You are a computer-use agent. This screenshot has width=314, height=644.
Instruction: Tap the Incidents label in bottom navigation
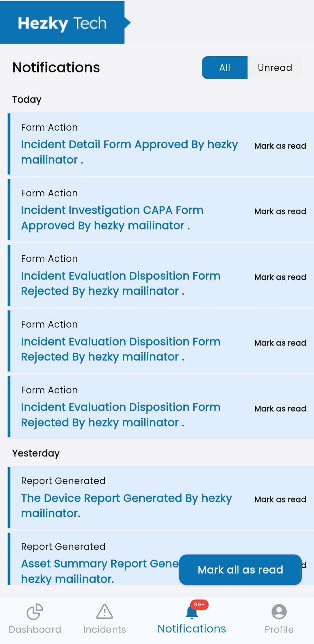click(104, 629)
